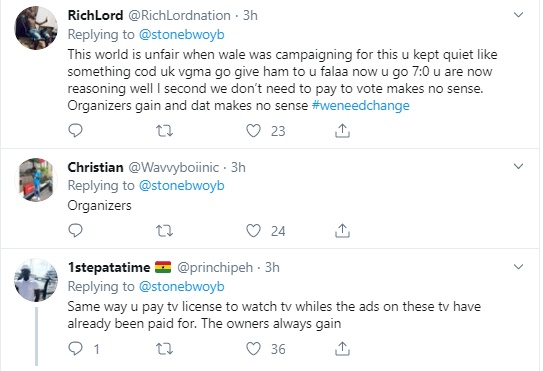This screenshot has width=543, height=371.
Task: Like RichLord's tweet with 23 likes
Action: click(253, 131)
